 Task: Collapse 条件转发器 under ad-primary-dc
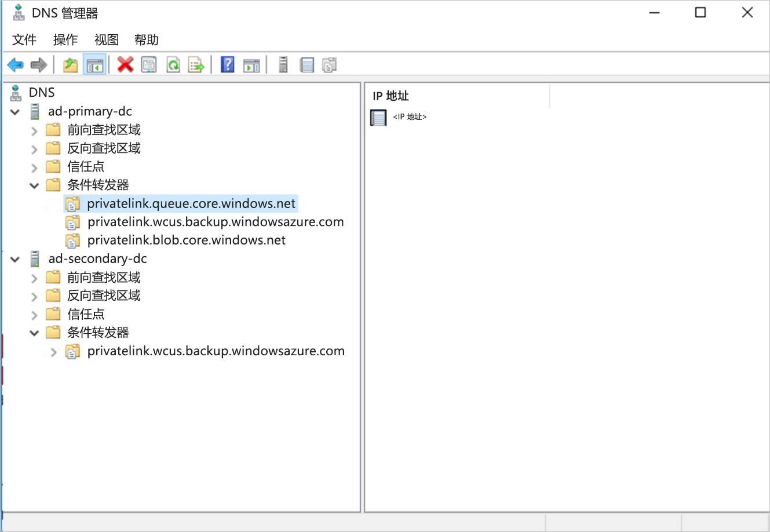click(34, 186)
